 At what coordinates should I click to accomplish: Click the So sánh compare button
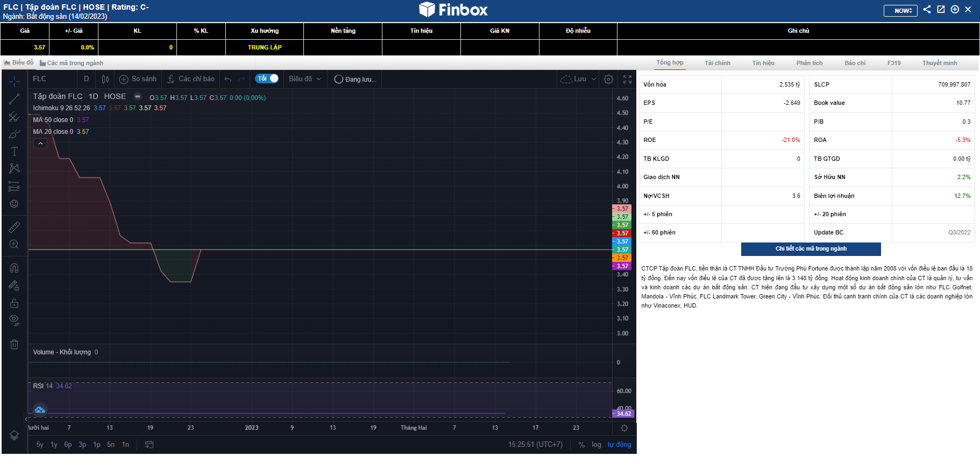138,79
